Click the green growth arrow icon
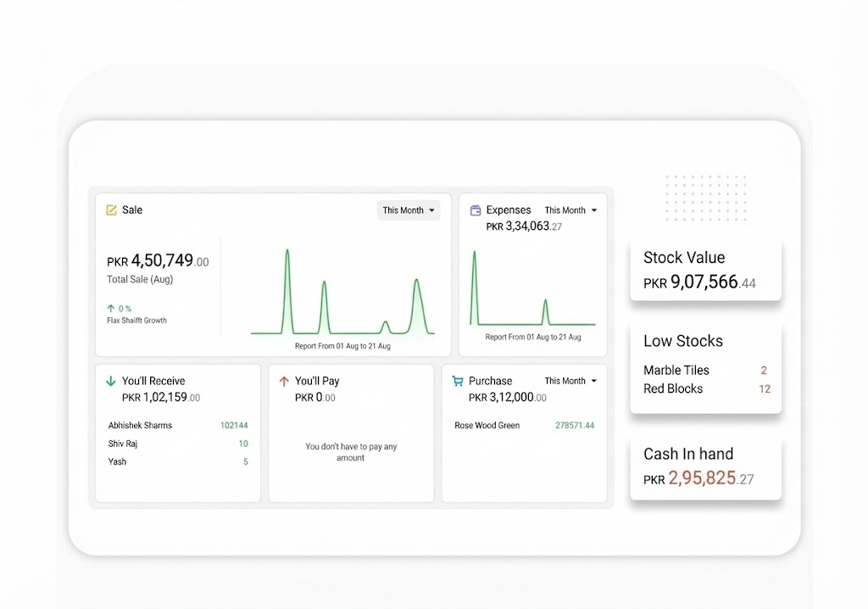 [x=110, y=309]
